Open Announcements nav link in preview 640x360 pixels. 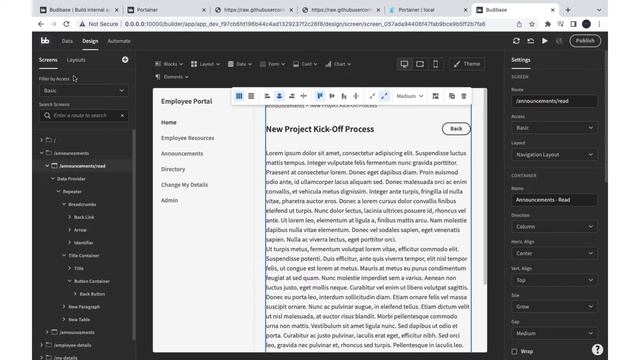point(182,153)
